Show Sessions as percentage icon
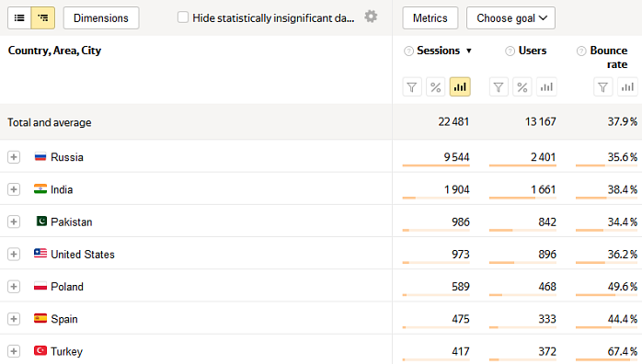The height and width of the screenshot is (364, 642). pyautogui.click(x=436, y=87)
